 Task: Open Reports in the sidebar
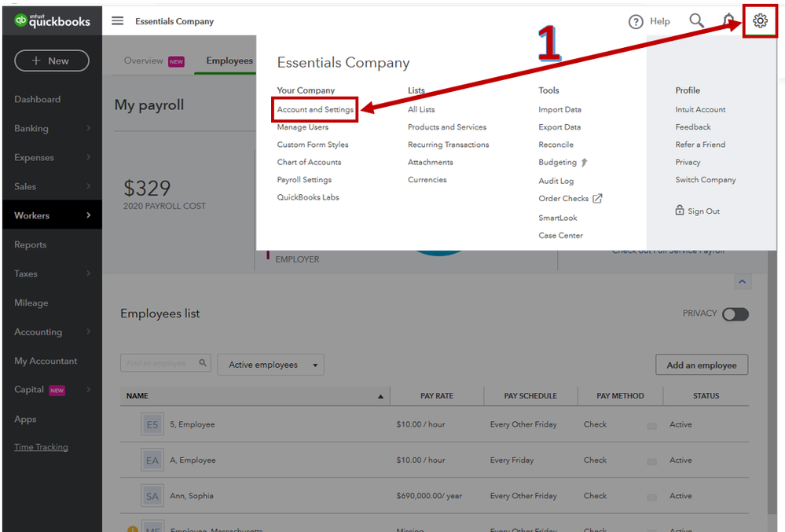[31, 244]
